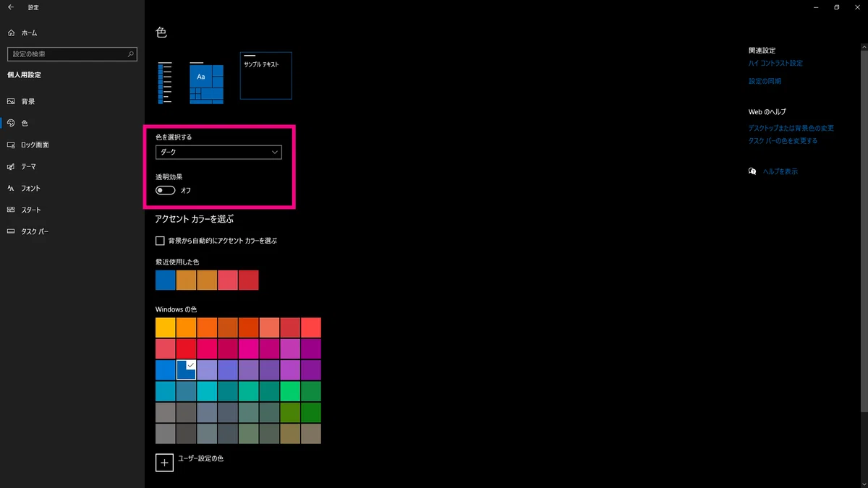The image size is (868, 488).
Task: Open the タスク バーの色を変更する link
Action: coord(783,141)
